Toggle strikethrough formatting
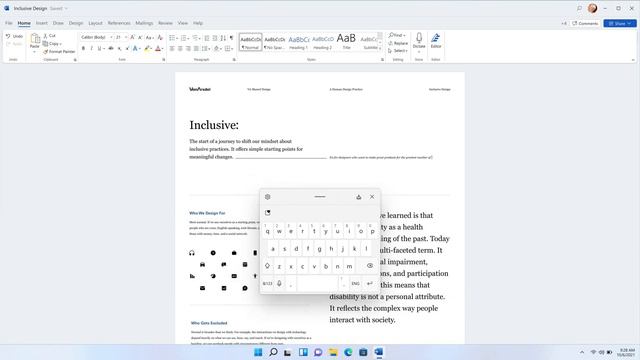 pos(111,49)
